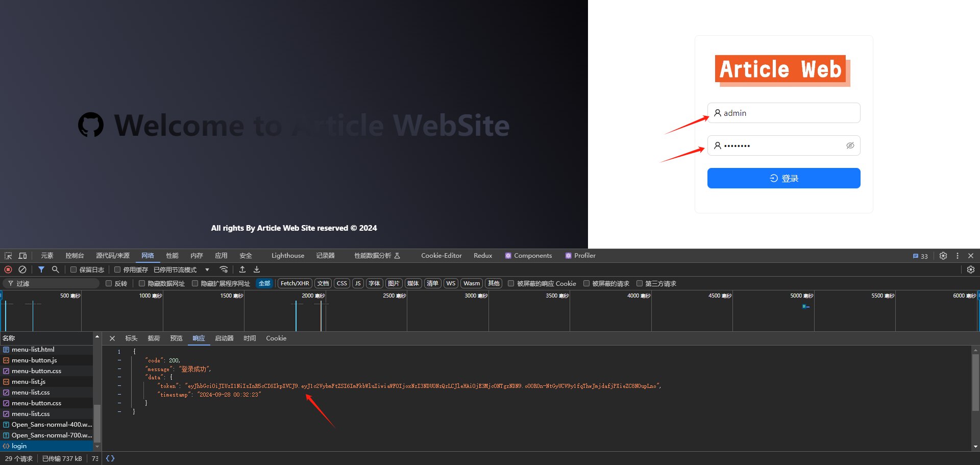Select the menu-list.js request

[x=46, y=382]
